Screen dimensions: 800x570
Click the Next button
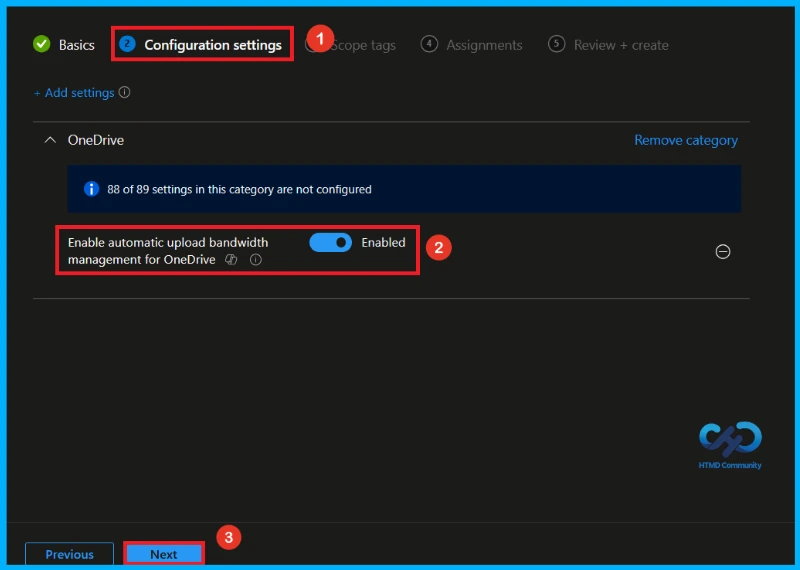(x=164, y=554)
